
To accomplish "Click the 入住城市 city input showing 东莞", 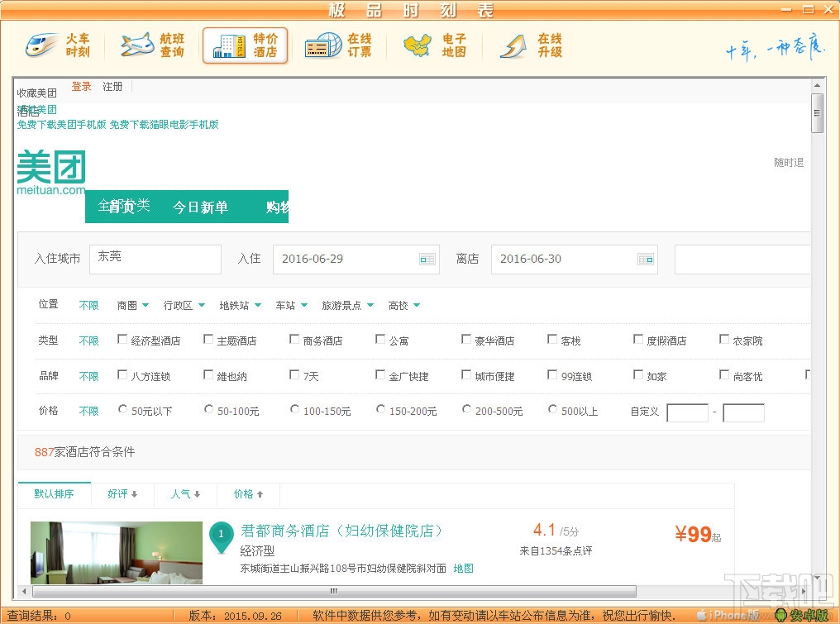I will click(x=155, y=259).
